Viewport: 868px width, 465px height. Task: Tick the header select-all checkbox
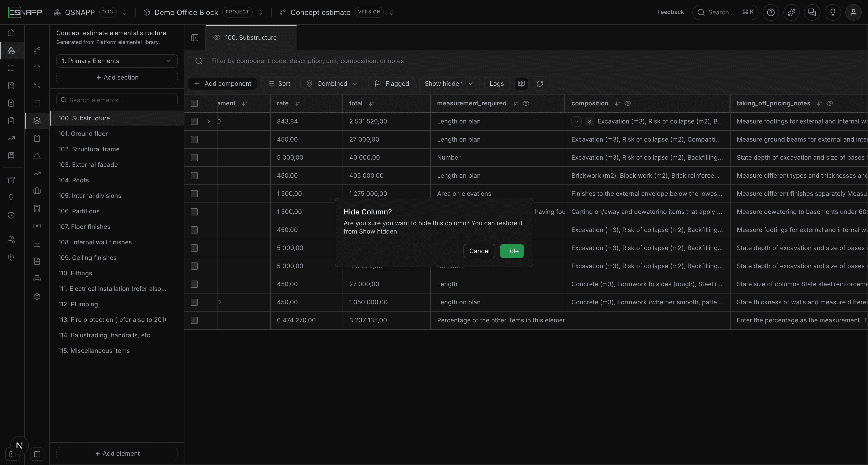coord(194,103)
